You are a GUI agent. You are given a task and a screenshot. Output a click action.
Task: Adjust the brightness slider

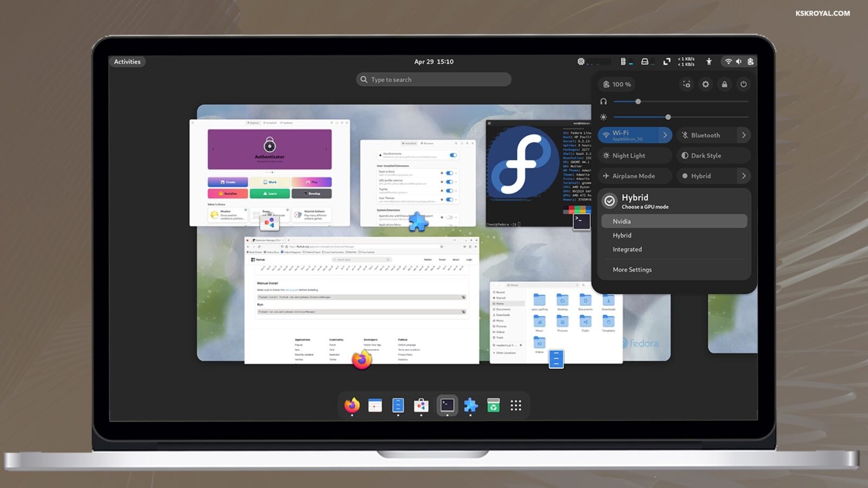pyautogui.click(x=668, y=117)
